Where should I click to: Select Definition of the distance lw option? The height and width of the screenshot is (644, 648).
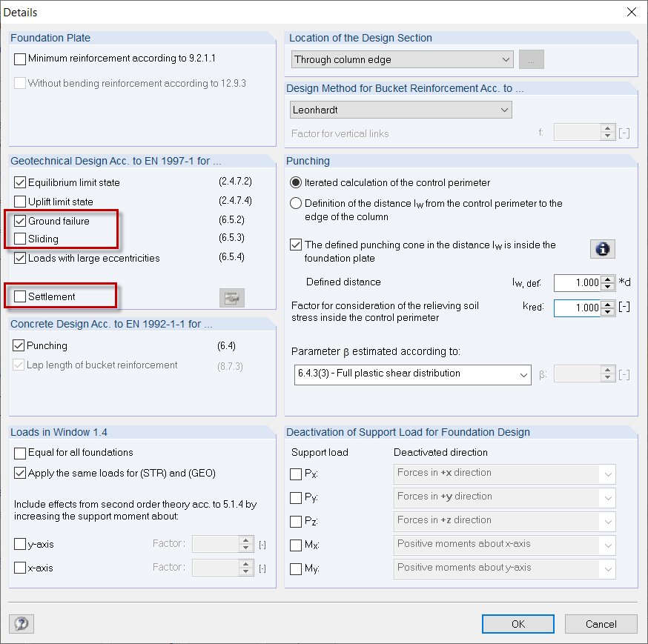click(296, 203)
